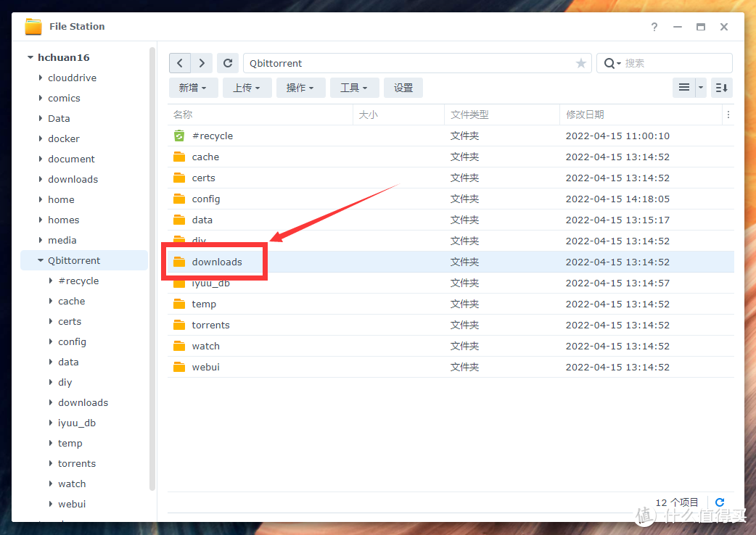
Task: Select the #recycle folder icon in list
Action: (179, 136)
